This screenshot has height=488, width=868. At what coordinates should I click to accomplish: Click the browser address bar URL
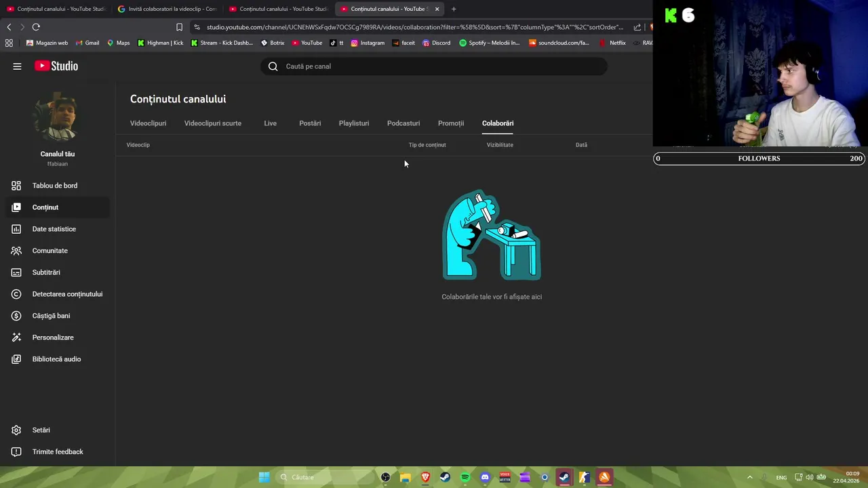pos(414,27)
